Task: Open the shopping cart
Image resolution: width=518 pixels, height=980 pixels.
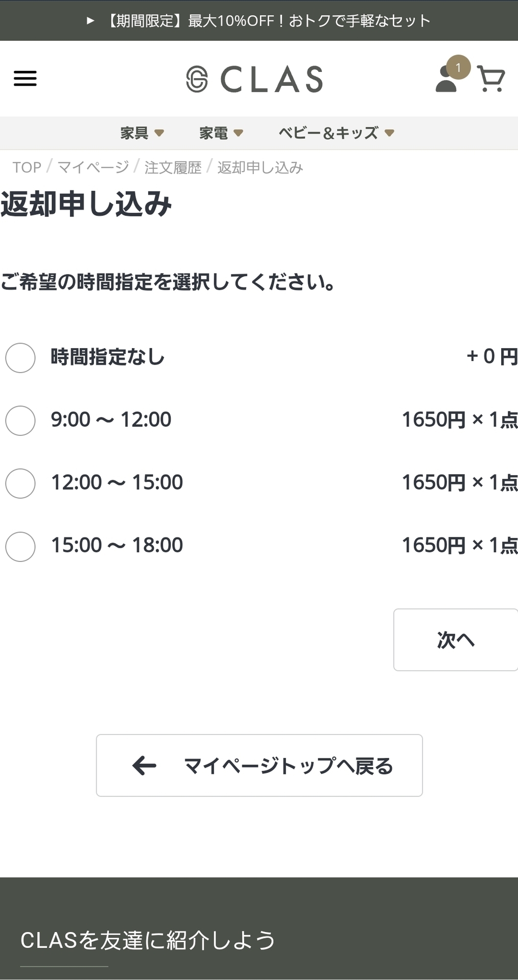Action: click(x=491, y=79)
